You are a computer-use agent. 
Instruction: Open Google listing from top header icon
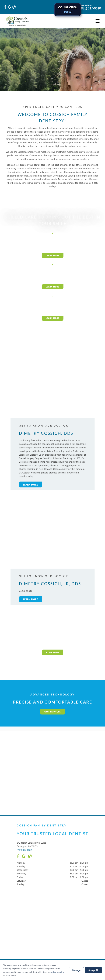point(9,7)
